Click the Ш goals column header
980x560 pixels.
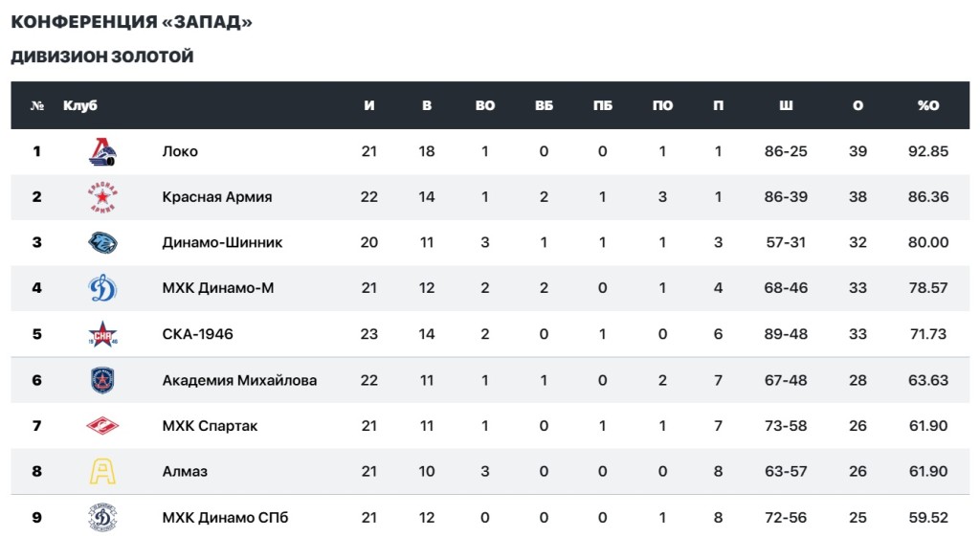click(x=786, y=105)
